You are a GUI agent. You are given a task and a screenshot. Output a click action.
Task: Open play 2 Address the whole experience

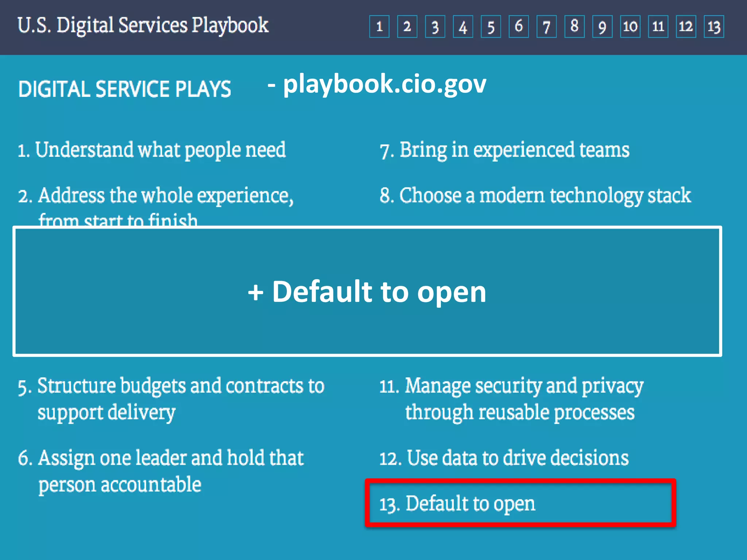(156, 206)
